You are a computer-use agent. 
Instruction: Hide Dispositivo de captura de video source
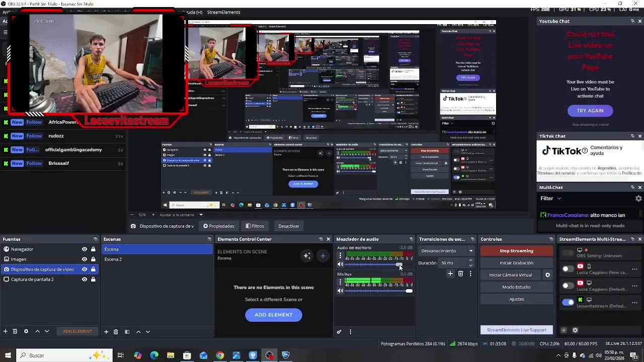pos(85,269)
